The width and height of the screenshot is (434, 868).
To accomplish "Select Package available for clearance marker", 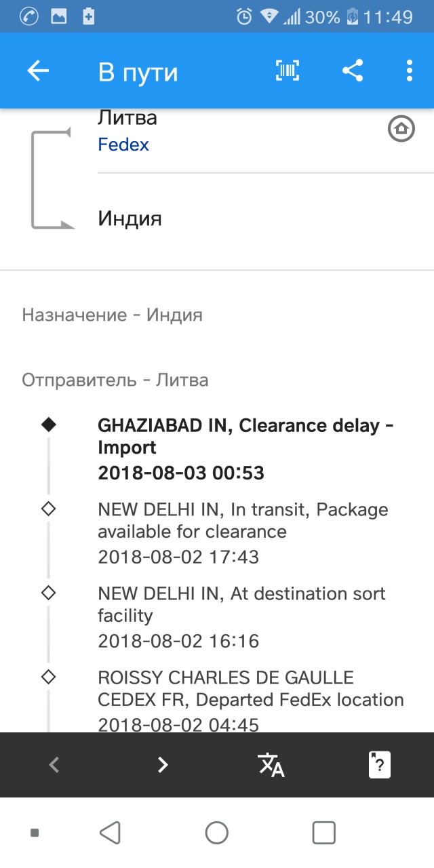I will tap(48, 509).
